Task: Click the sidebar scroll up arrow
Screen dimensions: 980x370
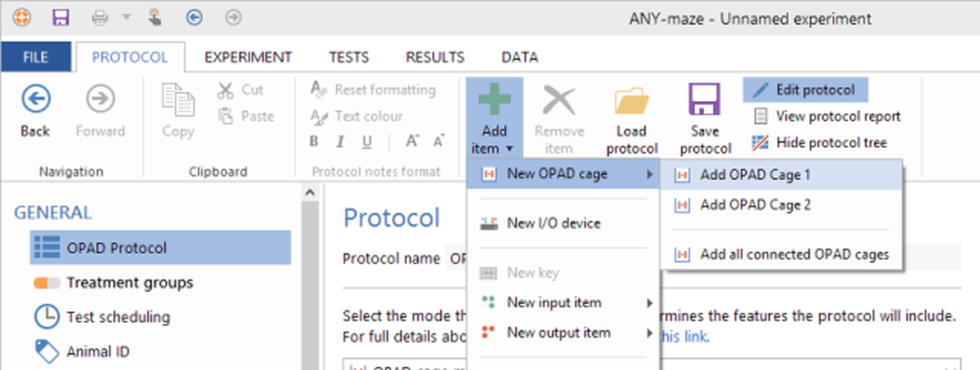Action: coord(310,193)
